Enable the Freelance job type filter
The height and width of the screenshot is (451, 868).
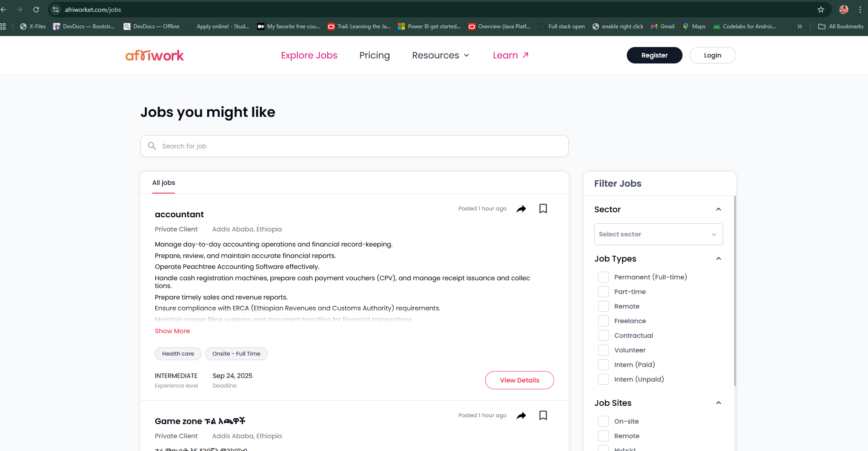coord(603,321)
